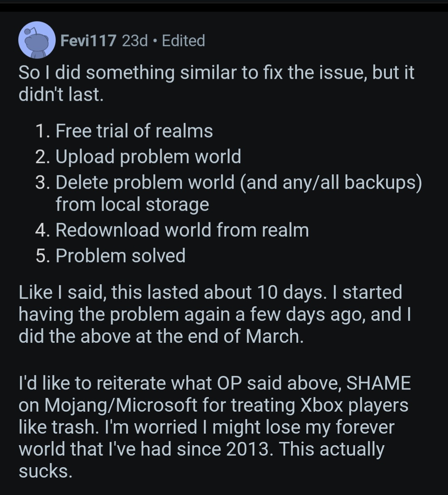Tap the Edited label beside the timestamp

(183, 41)
